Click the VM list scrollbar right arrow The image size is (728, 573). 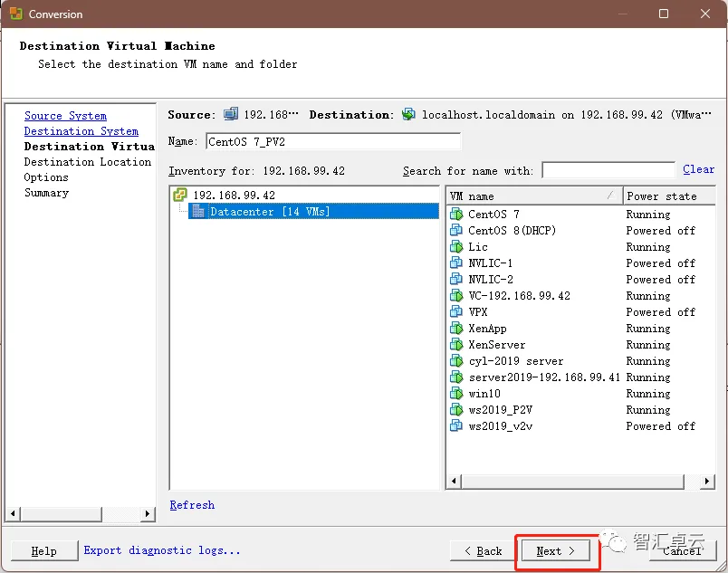click(707, 482)
